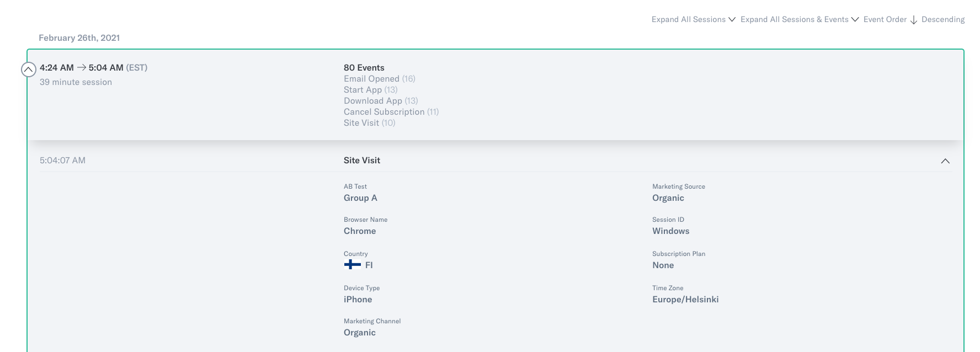
Task: Collapse the Site Visit event chevron
Action: pyautogui.click(x=945, y=161)
